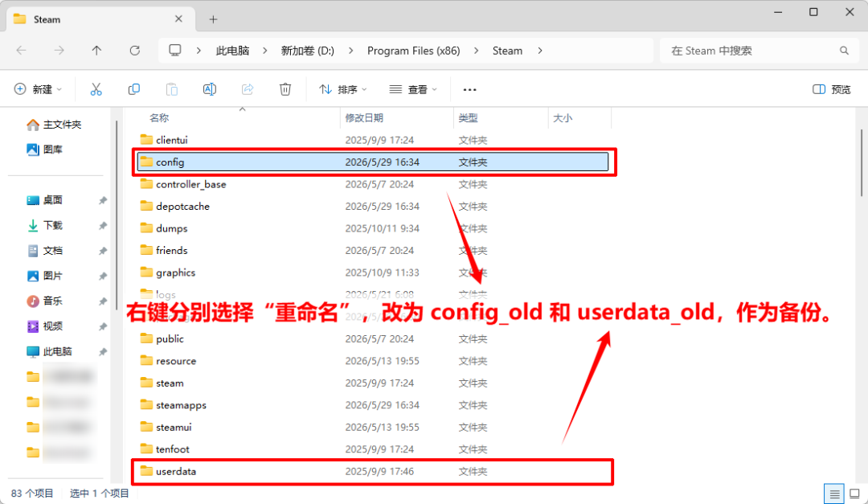The width and height of the screenshot is (868, 504).
Task: Select the resource folder
Action: point(373,361)
